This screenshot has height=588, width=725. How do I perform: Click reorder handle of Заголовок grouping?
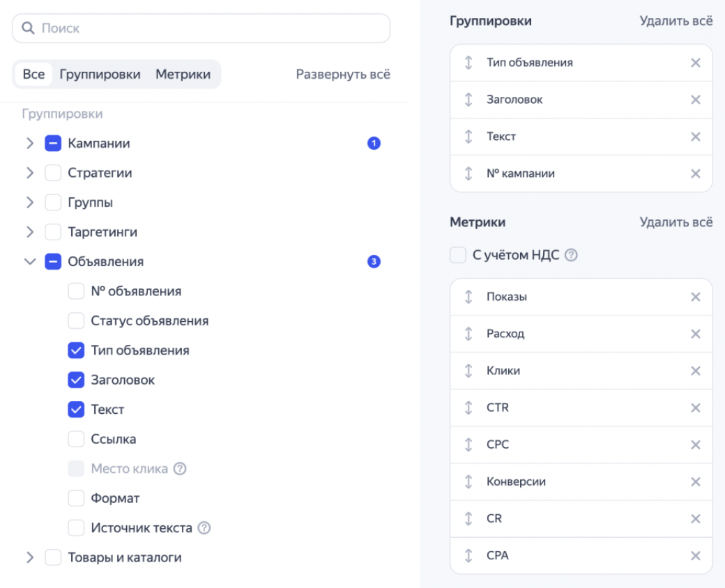coord(468,100)
